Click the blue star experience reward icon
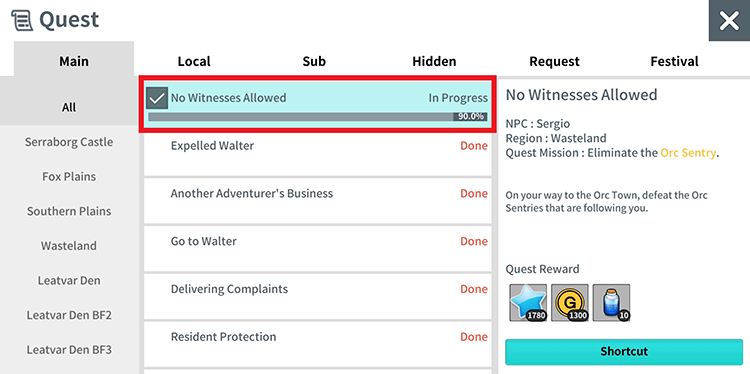This screenshot has width=750, height=374. (528, 302)
